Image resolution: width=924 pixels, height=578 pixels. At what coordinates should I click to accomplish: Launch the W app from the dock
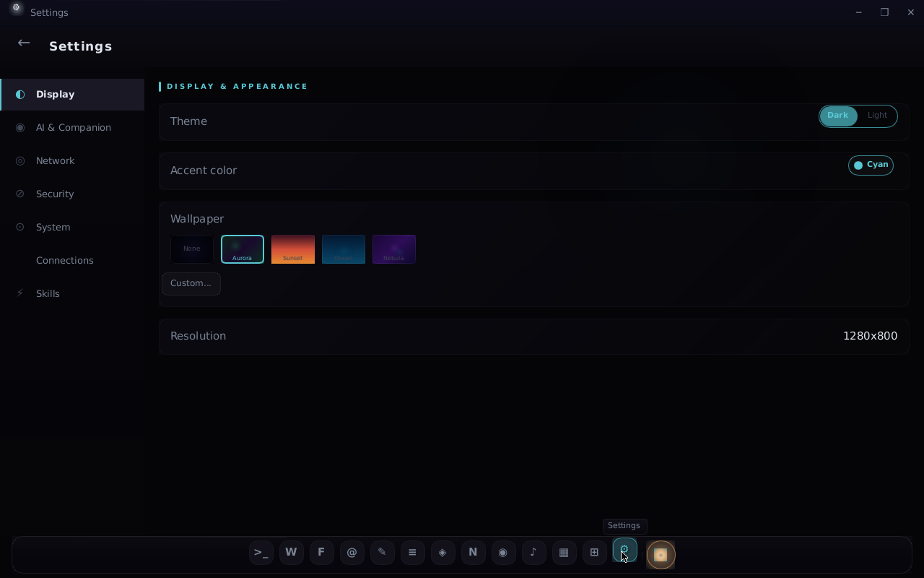tap(291, 553)
